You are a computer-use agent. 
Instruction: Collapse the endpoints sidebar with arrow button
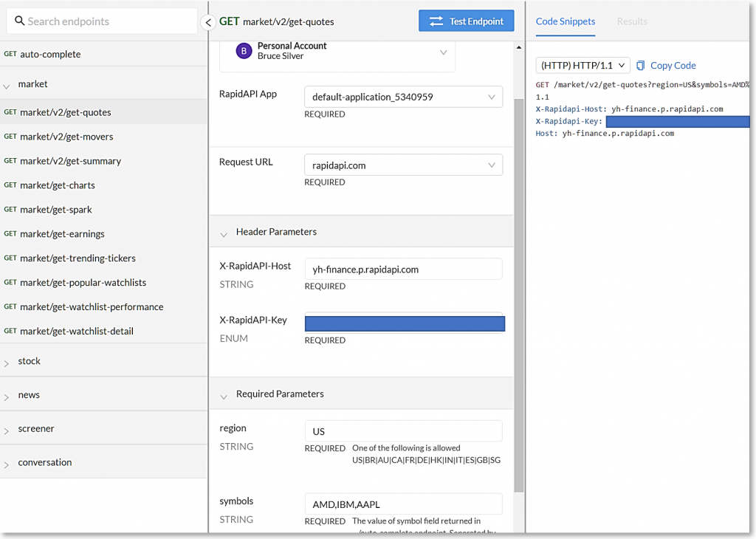[x=208, y=22]
